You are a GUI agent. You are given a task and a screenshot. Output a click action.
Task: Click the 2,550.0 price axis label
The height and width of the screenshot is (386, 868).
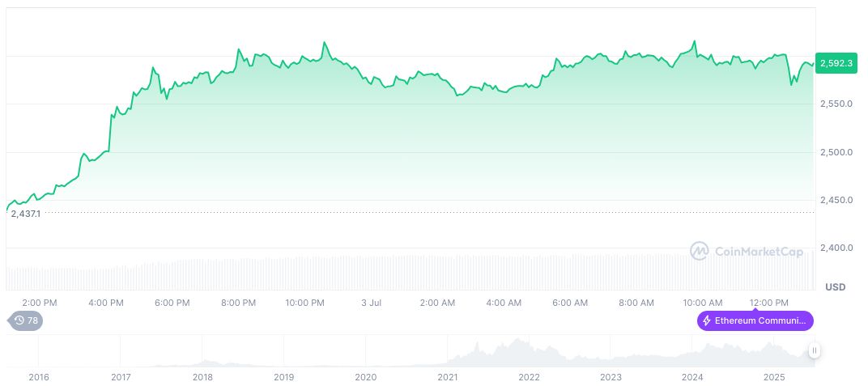pyautogui.click(x=836, y=104)
